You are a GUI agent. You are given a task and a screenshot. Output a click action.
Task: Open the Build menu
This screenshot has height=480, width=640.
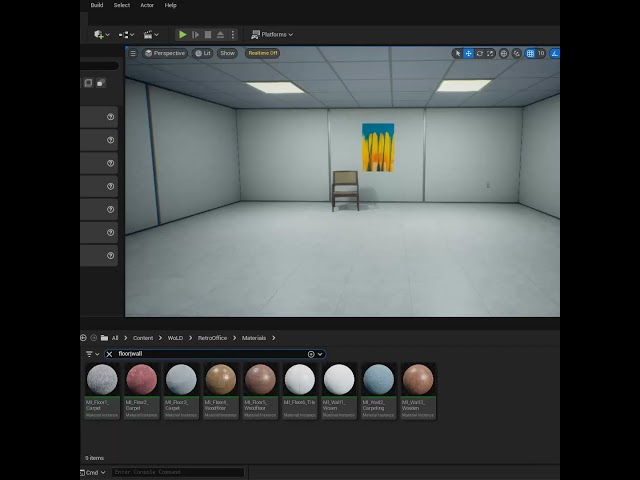[x=97, y=5]
